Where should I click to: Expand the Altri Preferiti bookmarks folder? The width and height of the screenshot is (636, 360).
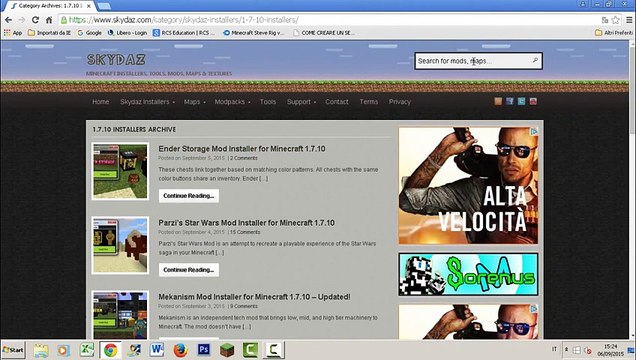pyautogui.click(x=613, y=33)
